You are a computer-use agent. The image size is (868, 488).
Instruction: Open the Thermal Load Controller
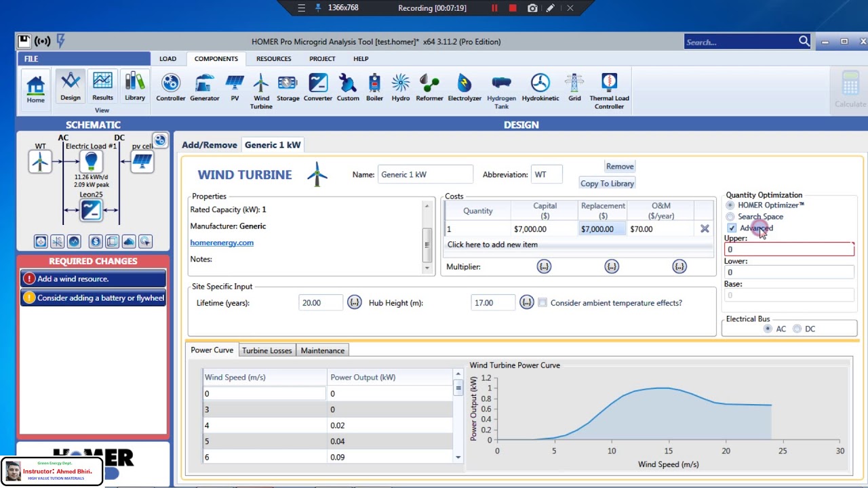609,91
